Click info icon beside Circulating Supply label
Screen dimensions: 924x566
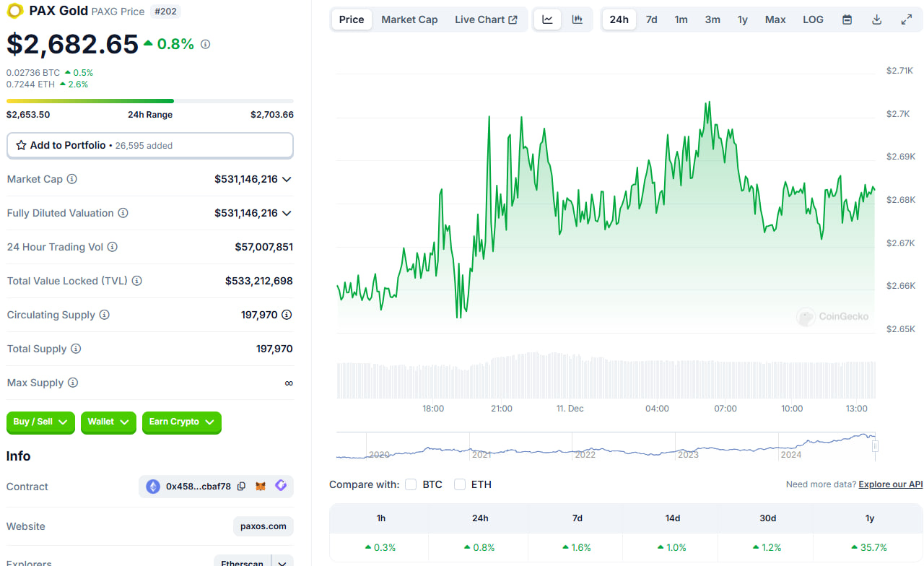point(104,315)
